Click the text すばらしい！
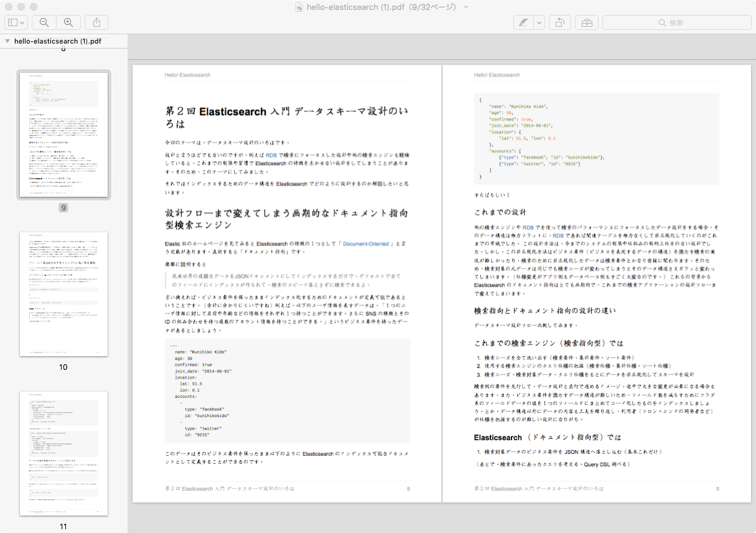The height and width of the screenshot is (533, 756). point(491,195)
